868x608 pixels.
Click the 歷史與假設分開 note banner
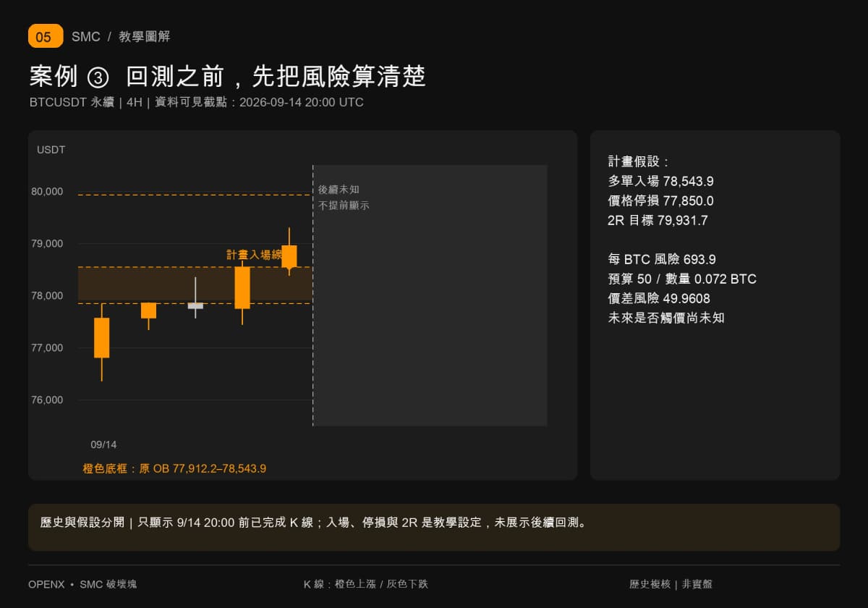click(434, 528)
